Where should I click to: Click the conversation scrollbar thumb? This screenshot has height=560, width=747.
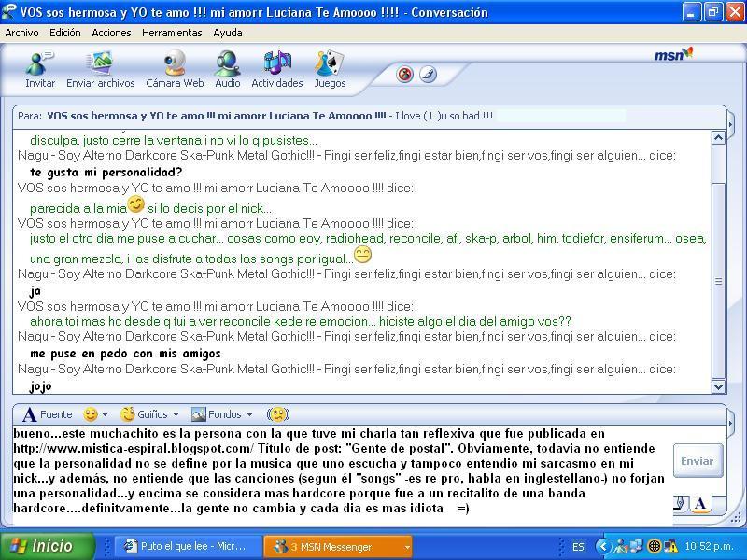point(718,281)
